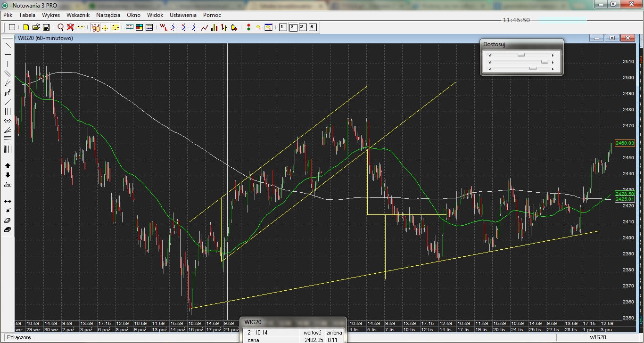Click the grid table icon in toolbar
This screenshot has height=343, width=644.
[12, 27]
